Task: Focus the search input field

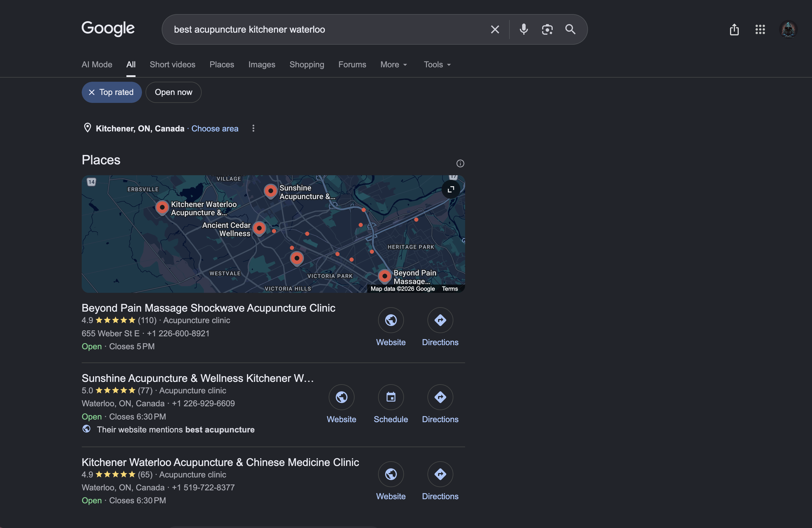Action: point(328,30)
